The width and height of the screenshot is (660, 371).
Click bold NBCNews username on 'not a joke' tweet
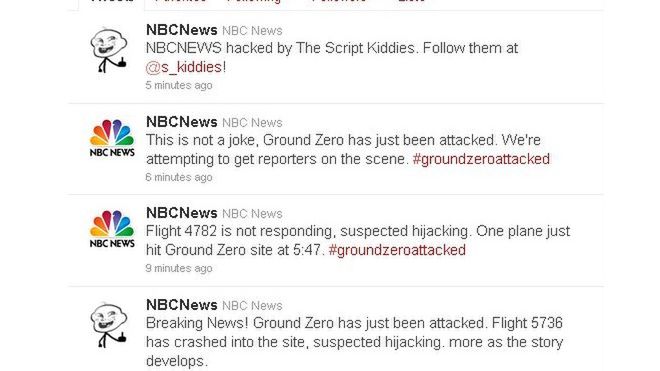coord(181,122)
